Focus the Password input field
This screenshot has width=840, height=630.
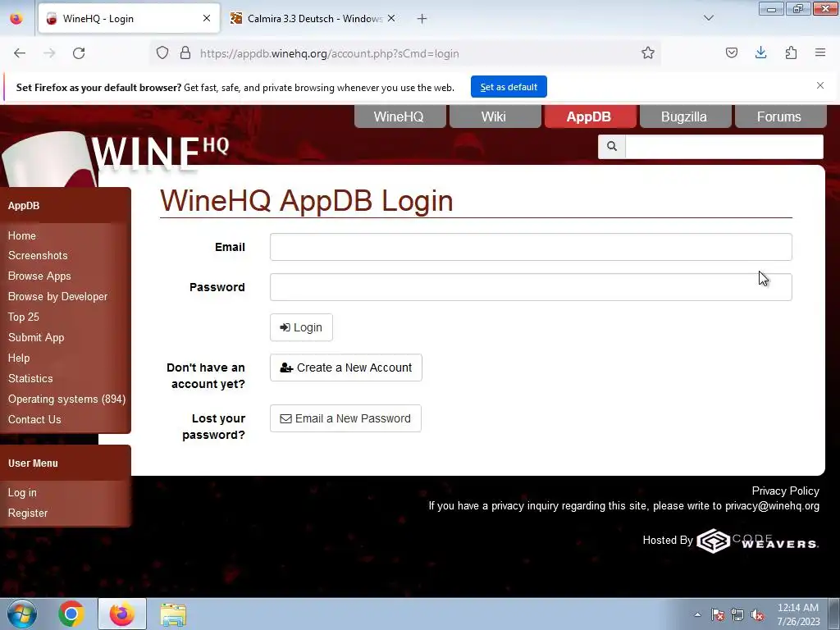pyautogui.click(x=531, y=287)
